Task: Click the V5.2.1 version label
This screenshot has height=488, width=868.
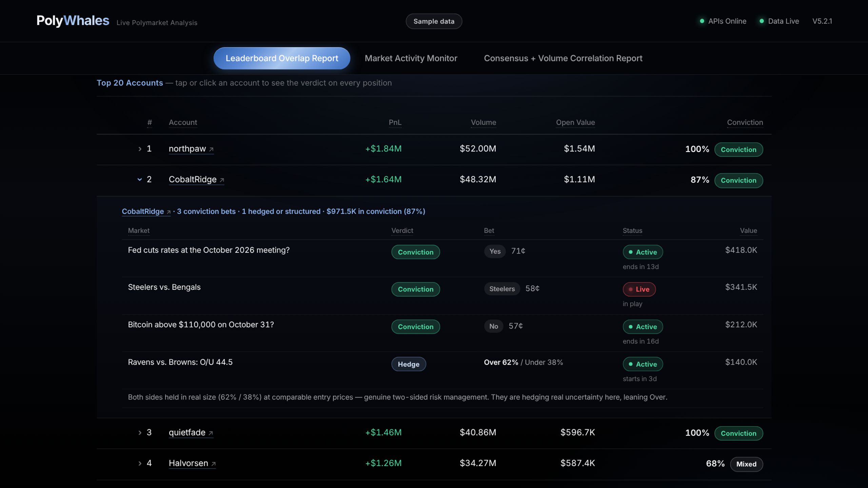Action: (x=822, y=21)
